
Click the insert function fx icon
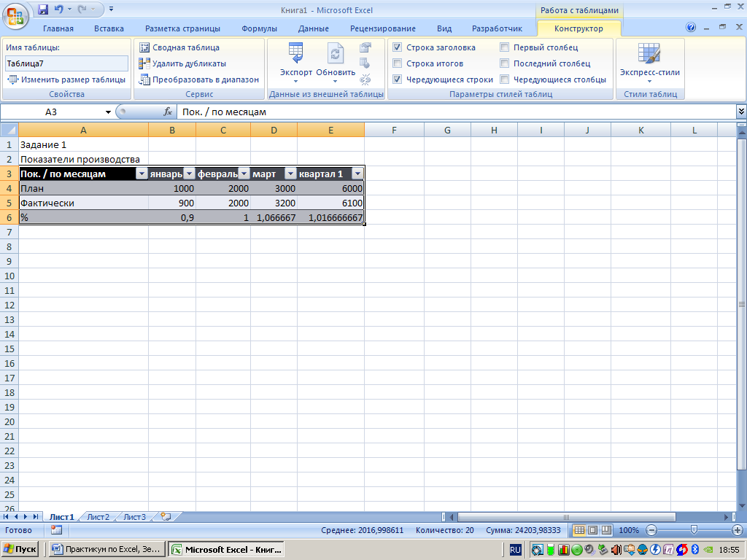(x=168, y=112)
